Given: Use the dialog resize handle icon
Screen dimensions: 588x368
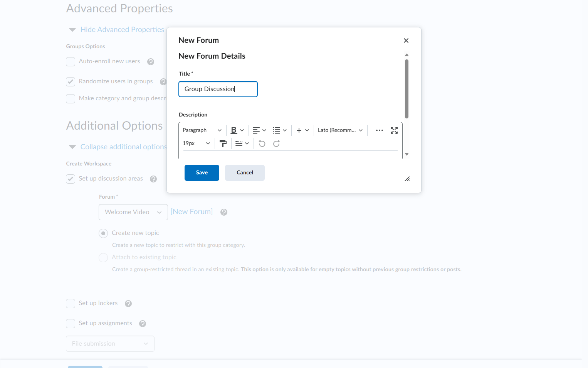Looking at the screenshot, I should click(x=407, y=179).
